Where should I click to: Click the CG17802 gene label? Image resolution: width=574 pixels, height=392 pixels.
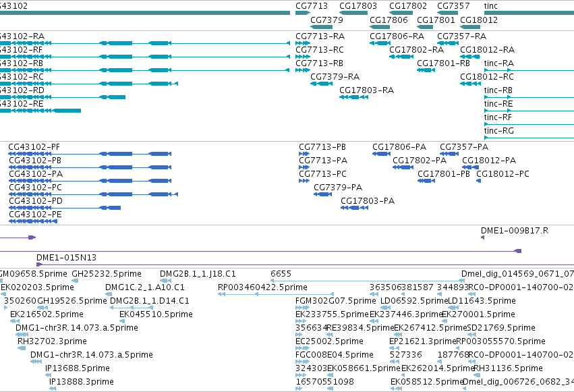pyautogui.click(x=408, y=6)
